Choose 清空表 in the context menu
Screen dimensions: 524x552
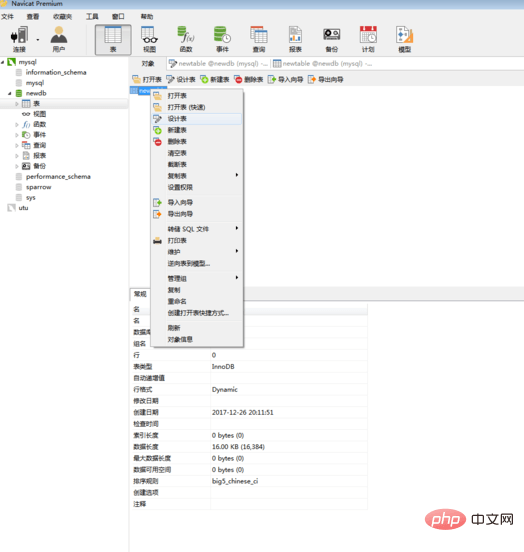pyautogui.click(x=197, y=153)
